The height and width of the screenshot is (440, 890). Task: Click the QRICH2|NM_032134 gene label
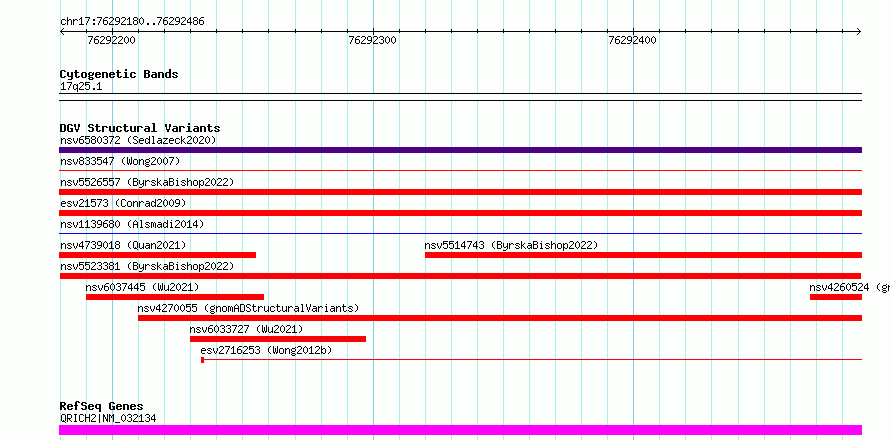[x=108, y=418]
